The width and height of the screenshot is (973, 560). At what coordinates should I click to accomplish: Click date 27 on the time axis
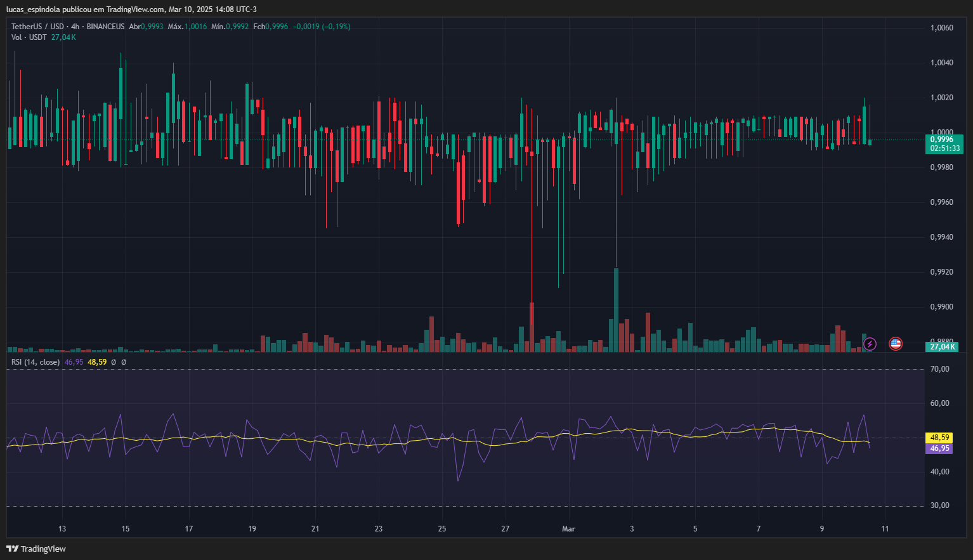point(505,529)
